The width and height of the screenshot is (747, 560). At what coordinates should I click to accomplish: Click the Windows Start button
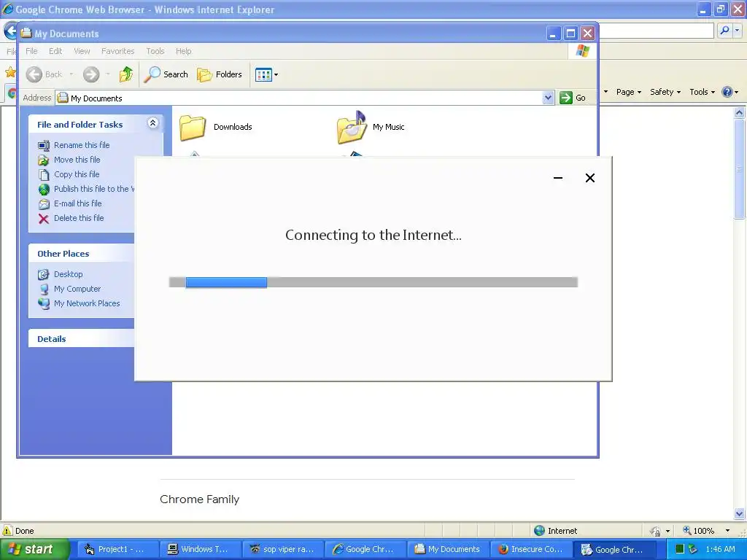(x=34, y=550)
